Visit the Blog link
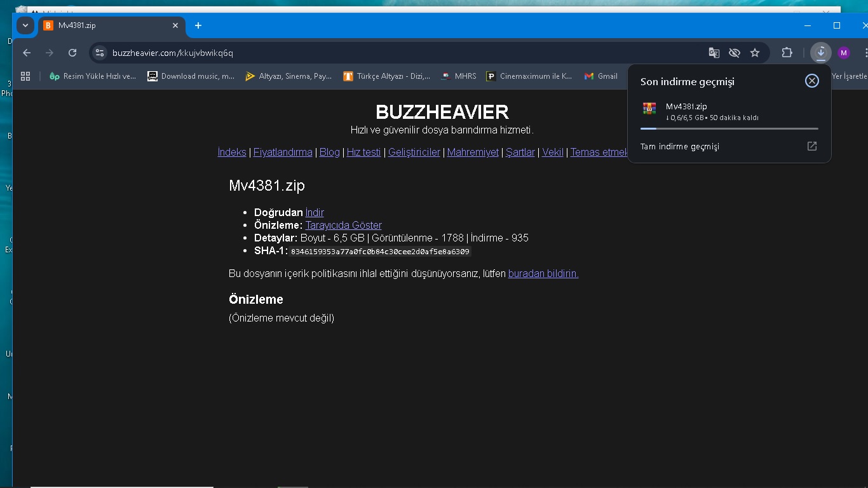Viewport: 868px width, 488px height. point(330,152)
